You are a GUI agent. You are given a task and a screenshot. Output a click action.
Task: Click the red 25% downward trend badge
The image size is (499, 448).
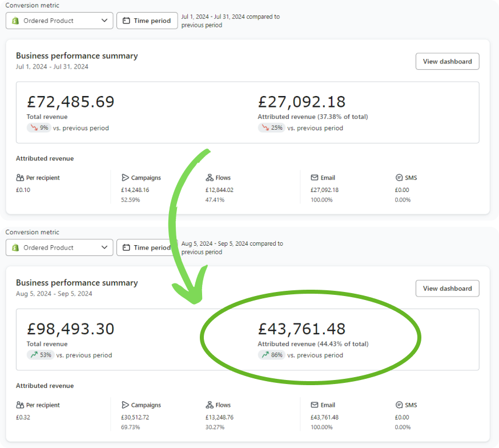(x=271, y=128)
